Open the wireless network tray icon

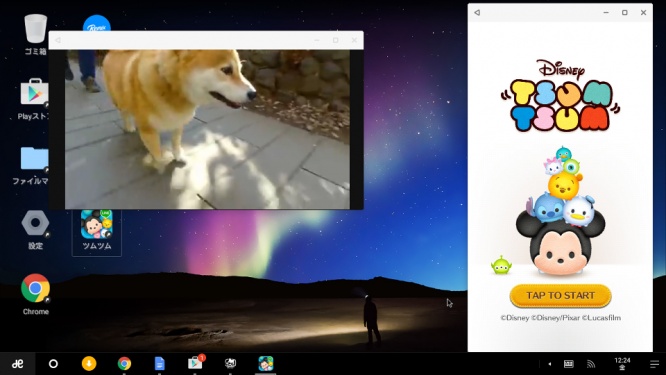click(x=591, y=364)
